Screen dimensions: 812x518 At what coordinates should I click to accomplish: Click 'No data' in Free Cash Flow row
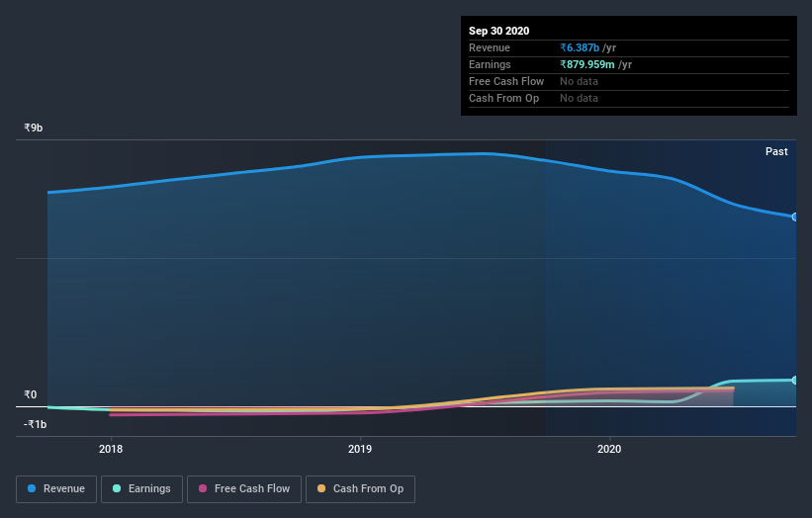coord(579,82)
